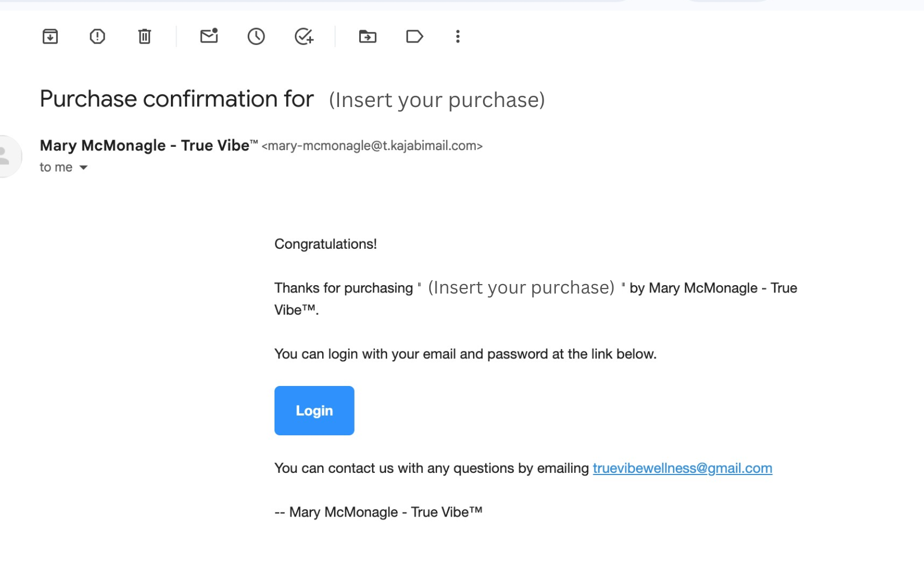924x563 pixels.
Task: Open the three-dot More options menu
Action: point(458,37)
